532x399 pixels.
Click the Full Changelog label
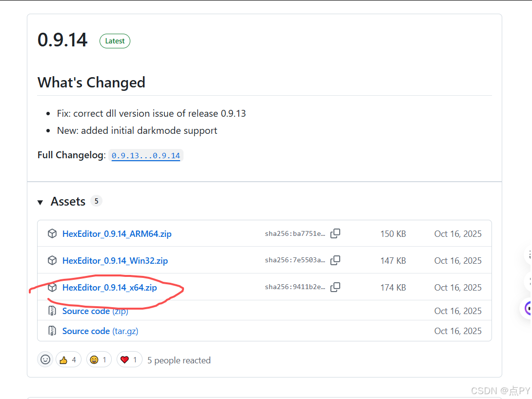pyautogui.click(x=72, y=155)
